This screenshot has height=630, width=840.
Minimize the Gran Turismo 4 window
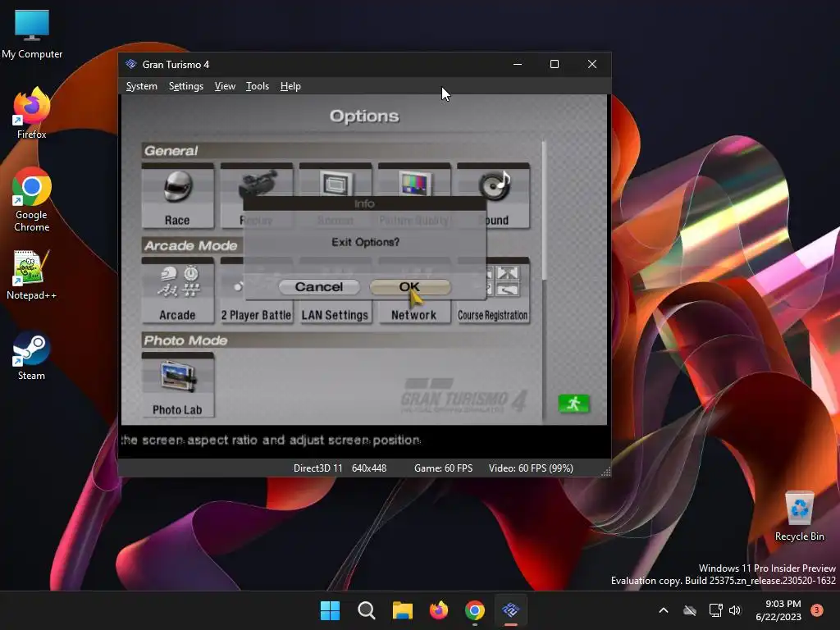click(518, 64)
